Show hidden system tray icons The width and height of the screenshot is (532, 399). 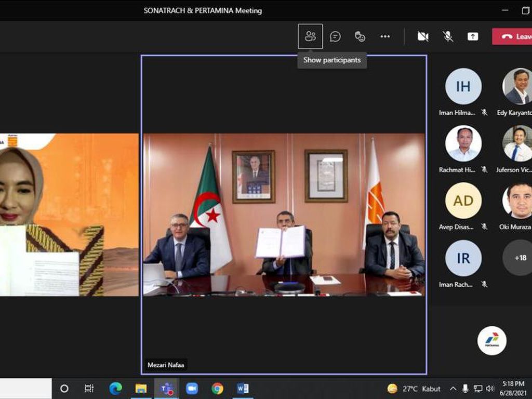tap(453, 389)
